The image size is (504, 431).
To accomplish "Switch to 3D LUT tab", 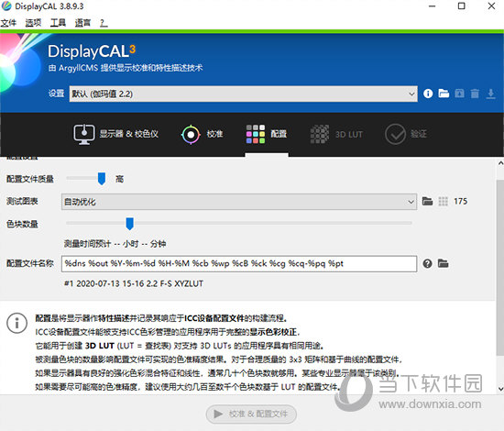I will tap(336, 134).
